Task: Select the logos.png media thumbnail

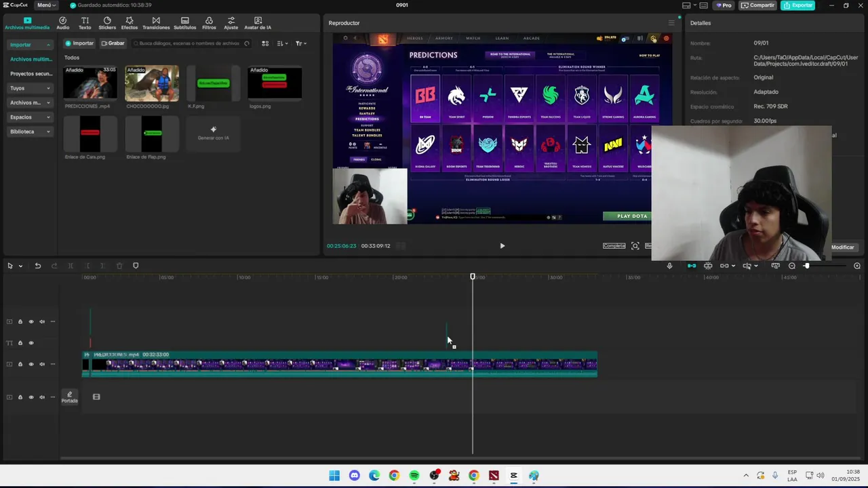Action: [275, 83]
